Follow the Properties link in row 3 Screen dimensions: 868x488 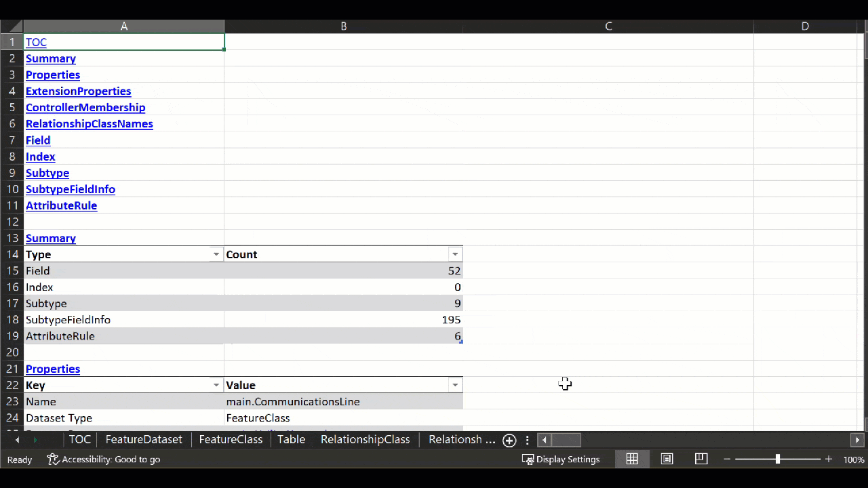coord(53,75)
